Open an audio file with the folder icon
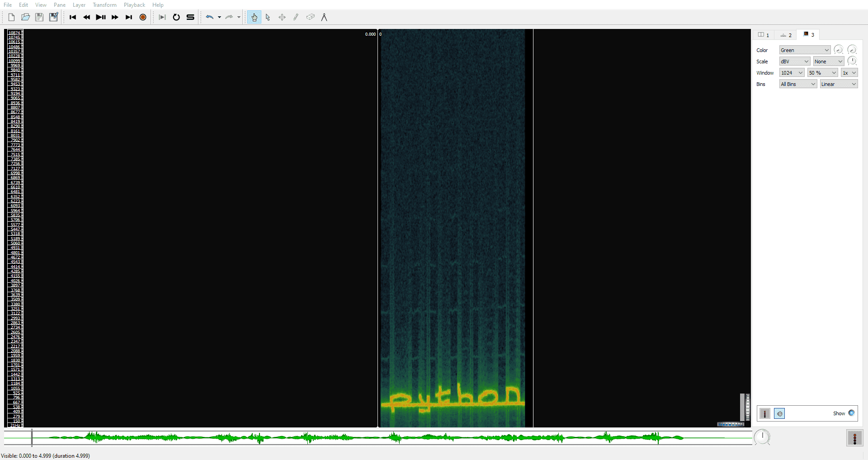The width and height of the screenshot is (868, 460). pos(25,17)
